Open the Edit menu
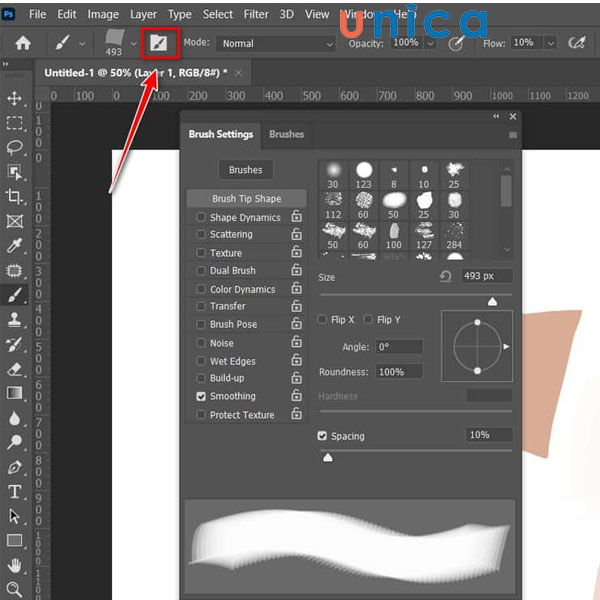The height and width of the screenshot is (600, 600). [x=67, y=15]
